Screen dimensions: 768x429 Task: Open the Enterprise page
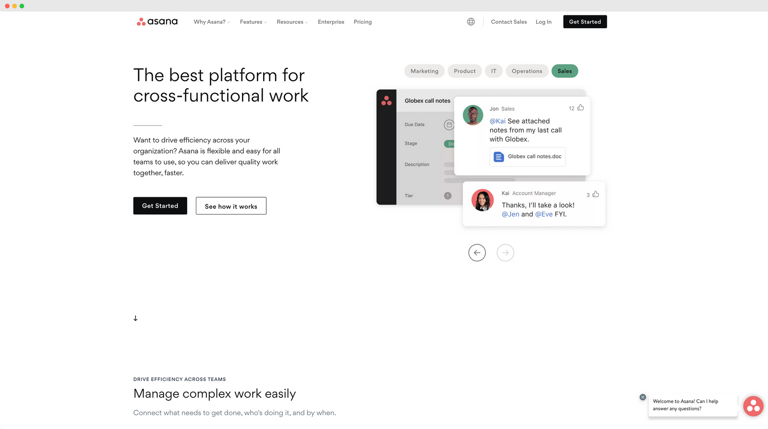[331, 22]
